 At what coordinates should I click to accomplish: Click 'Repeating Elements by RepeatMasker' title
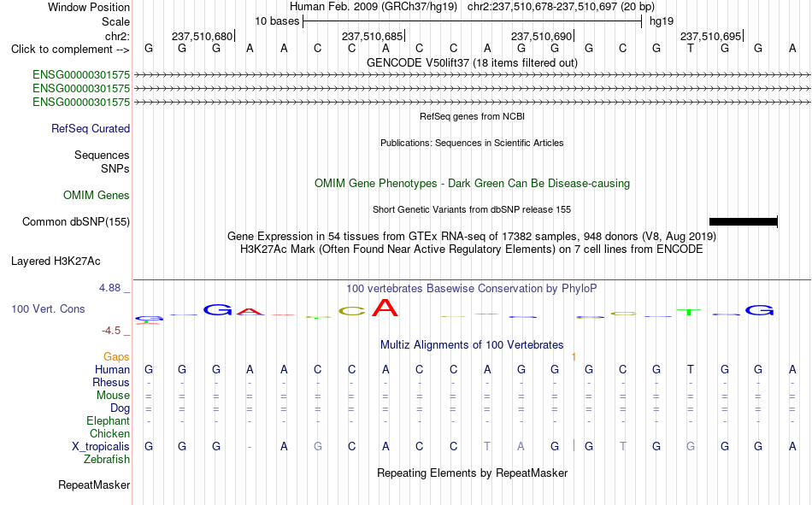click(472, 473)
